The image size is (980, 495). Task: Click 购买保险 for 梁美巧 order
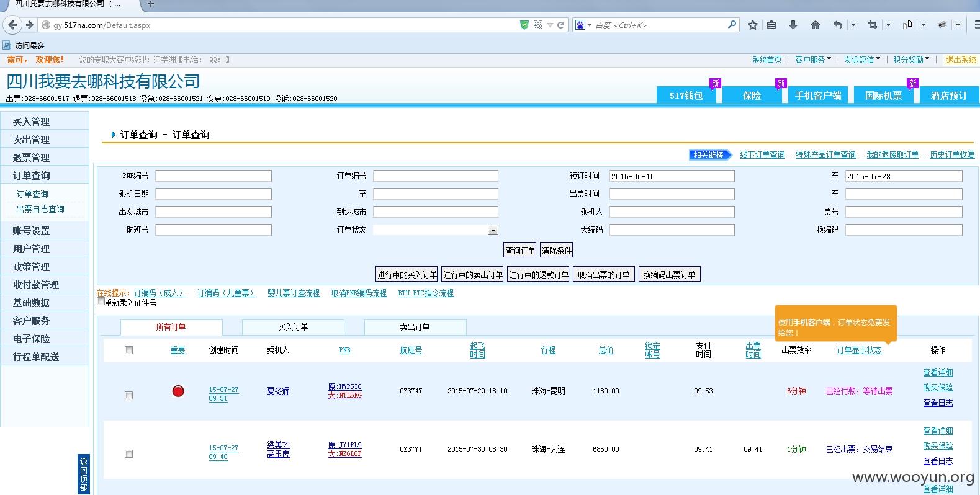[938, 445]
